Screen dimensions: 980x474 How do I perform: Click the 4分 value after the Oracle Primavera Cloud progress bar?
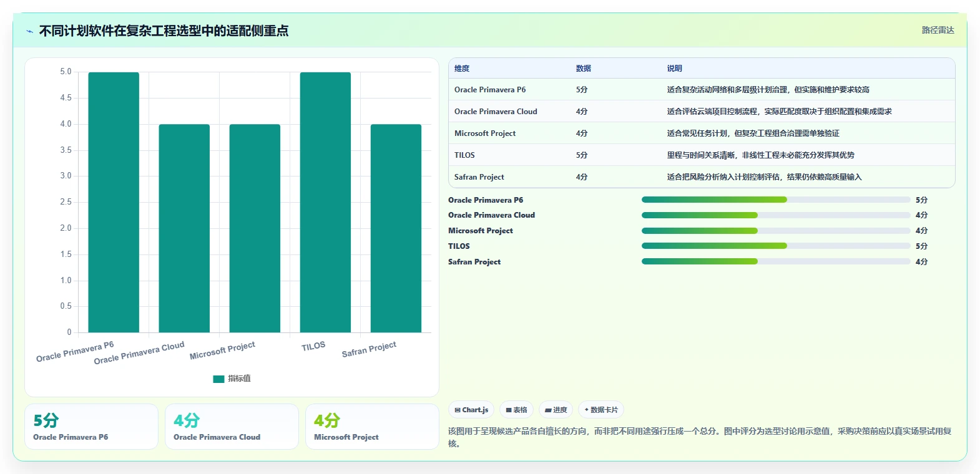pyautogui.click(x=921, y=215)
